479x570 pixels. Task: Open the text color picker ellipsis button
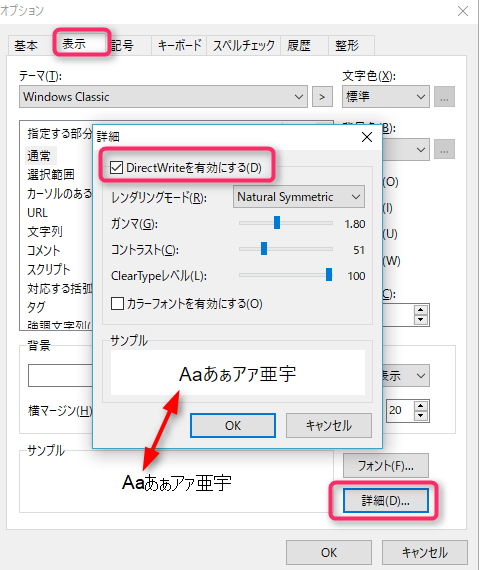444,97
